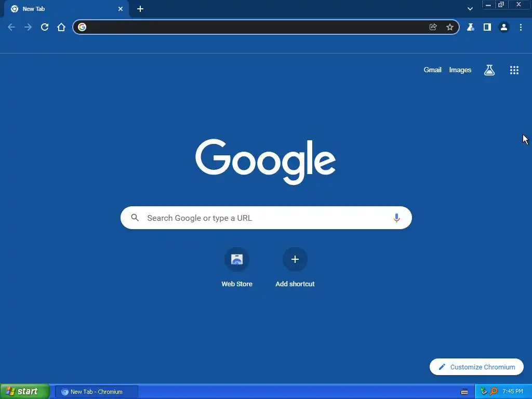Viewport: 532px width, 399px height.
Task: Select New Tab - Chromium taskbar item
Action: pyautogui.click(x=96, y=392)
